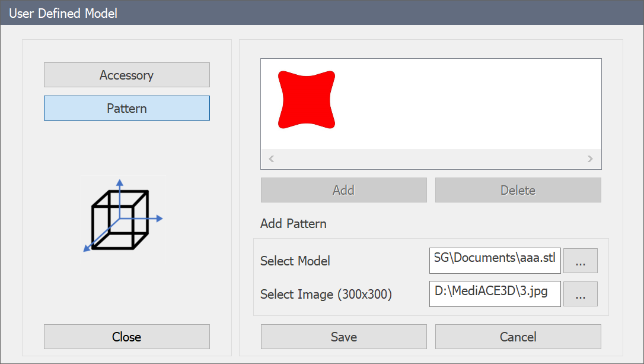
Task: Click the 3D cube axis icon
Action: [123, 217]
